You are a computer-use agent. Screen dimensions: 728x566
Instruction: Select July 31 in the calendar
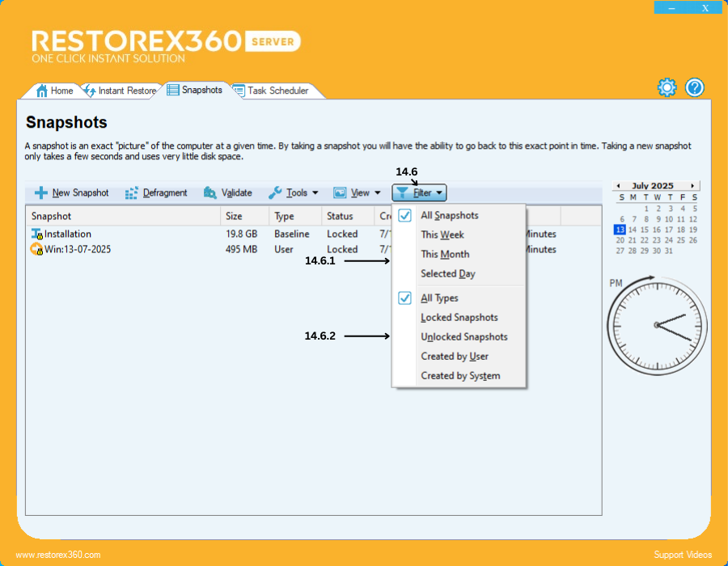[x=669, y=251]
